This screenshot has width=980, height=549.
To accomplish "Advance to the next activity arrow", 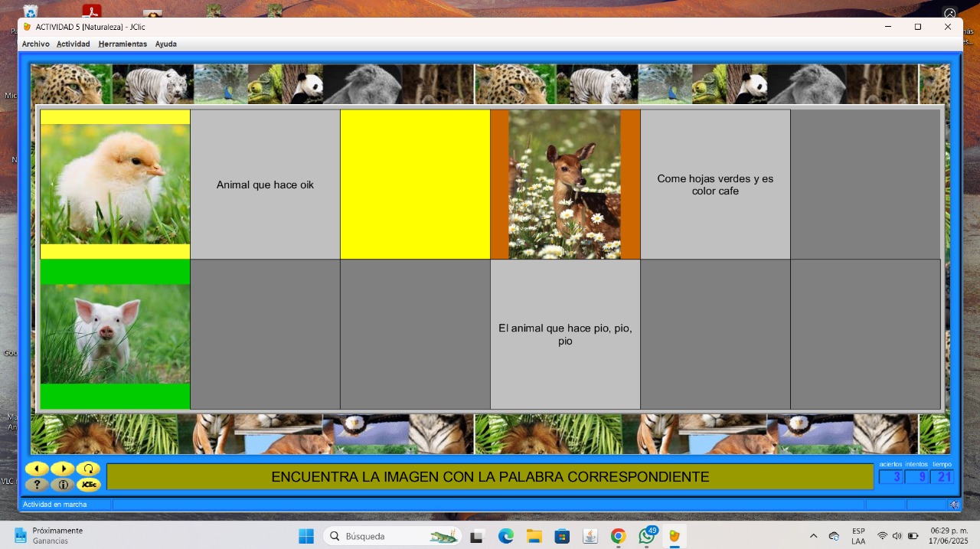I will pos(63,469).
